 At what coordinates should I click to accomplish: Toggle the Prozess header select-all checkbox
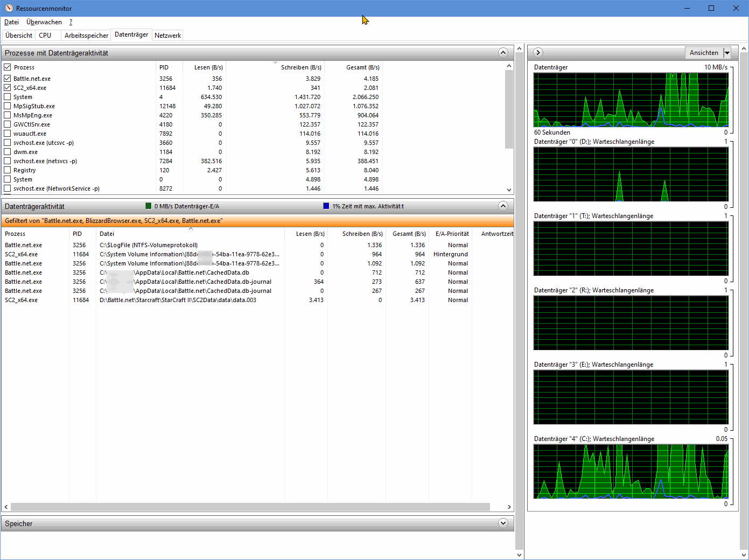8,67
